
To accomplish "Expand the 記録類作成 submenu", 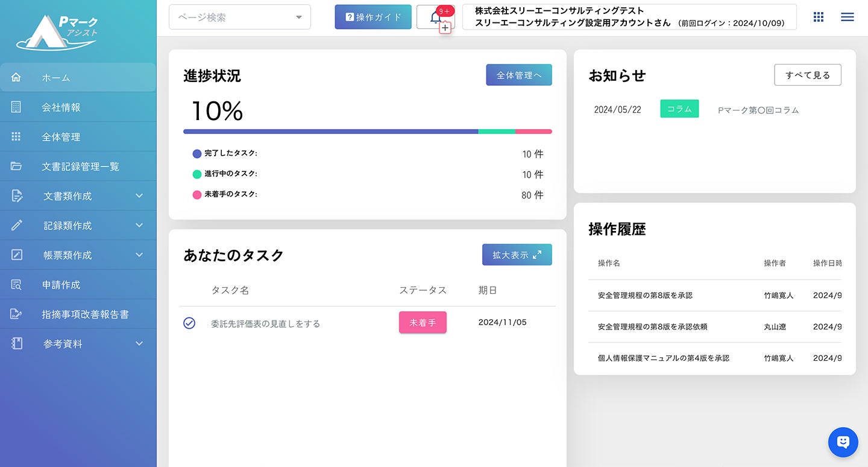I will (x=139, y=226).
